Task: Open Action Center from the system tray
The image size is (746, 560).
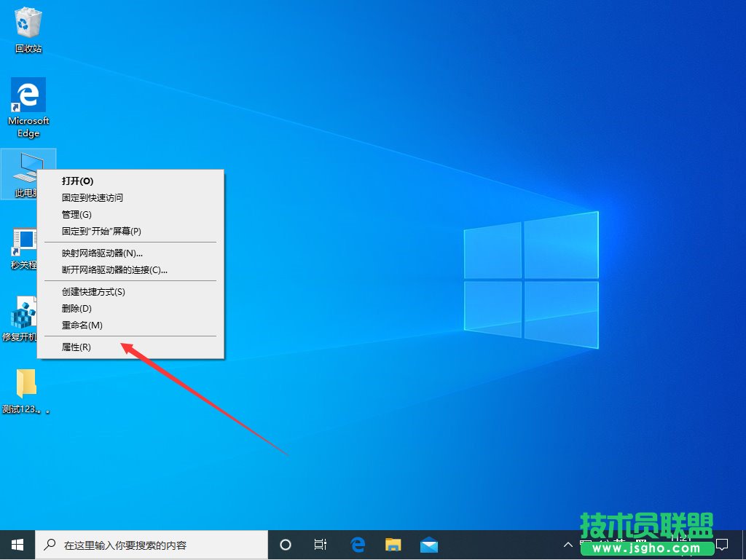Action: point(722,544)
